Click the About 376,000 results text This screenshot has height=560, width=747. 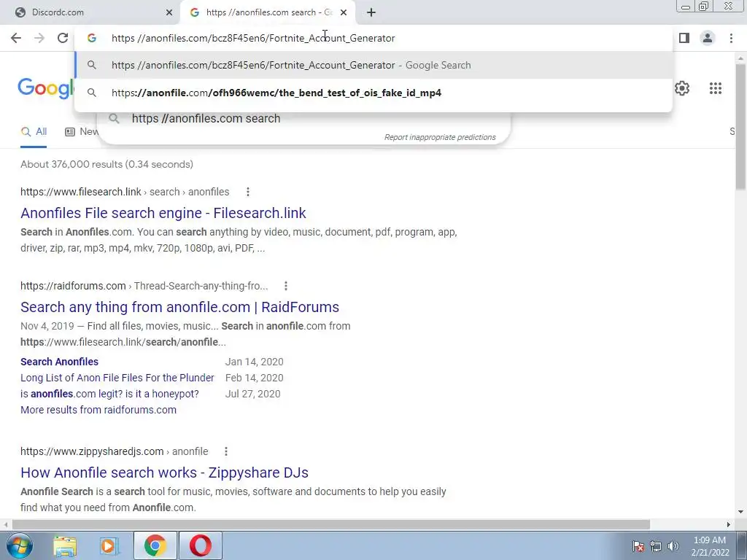107,164
